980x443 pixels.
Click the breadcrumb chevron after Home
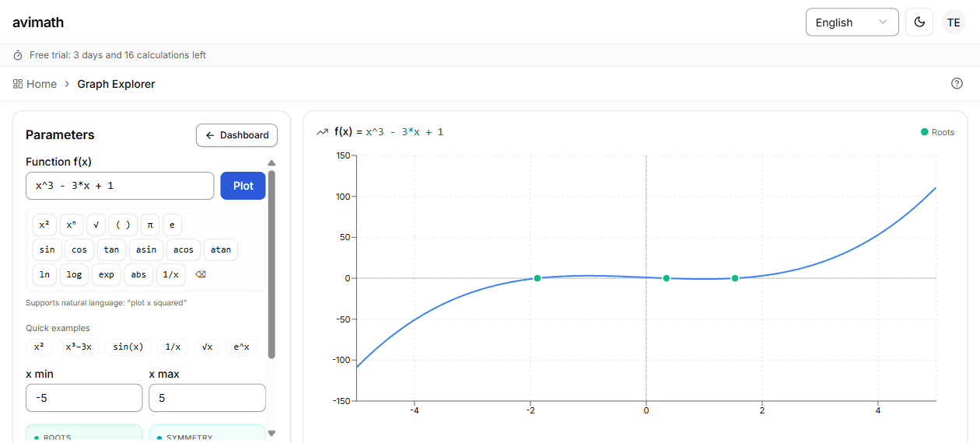point(67,84)
